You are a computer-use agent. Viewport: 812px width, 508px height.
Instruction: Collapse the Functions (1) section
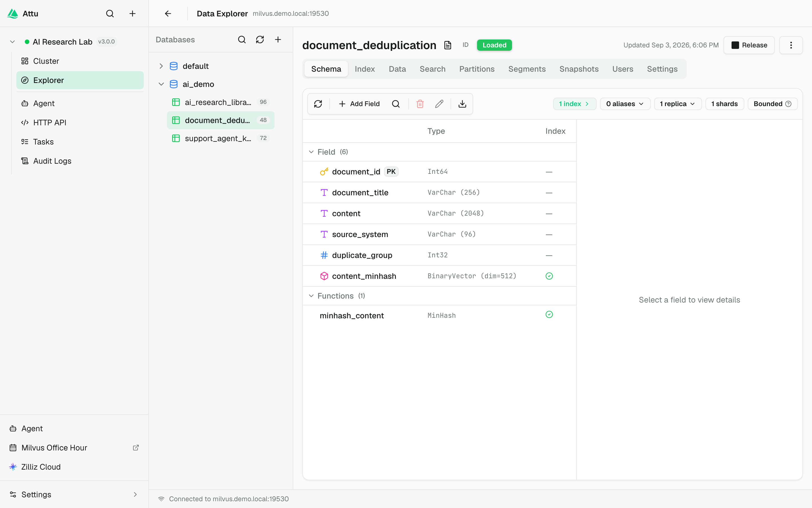pyautogui.click(x=311, y=296)
